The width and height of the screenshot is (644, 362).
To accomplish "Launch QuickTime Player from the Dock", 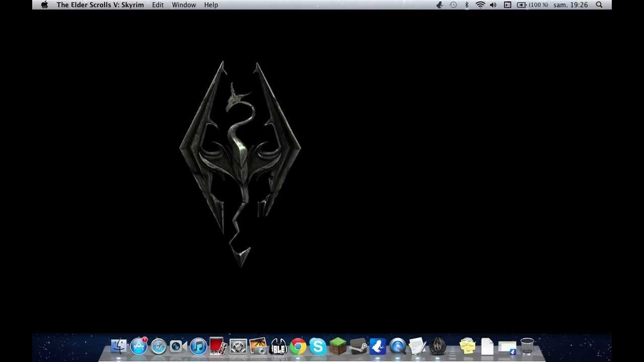I will click(x=397, y=346).
